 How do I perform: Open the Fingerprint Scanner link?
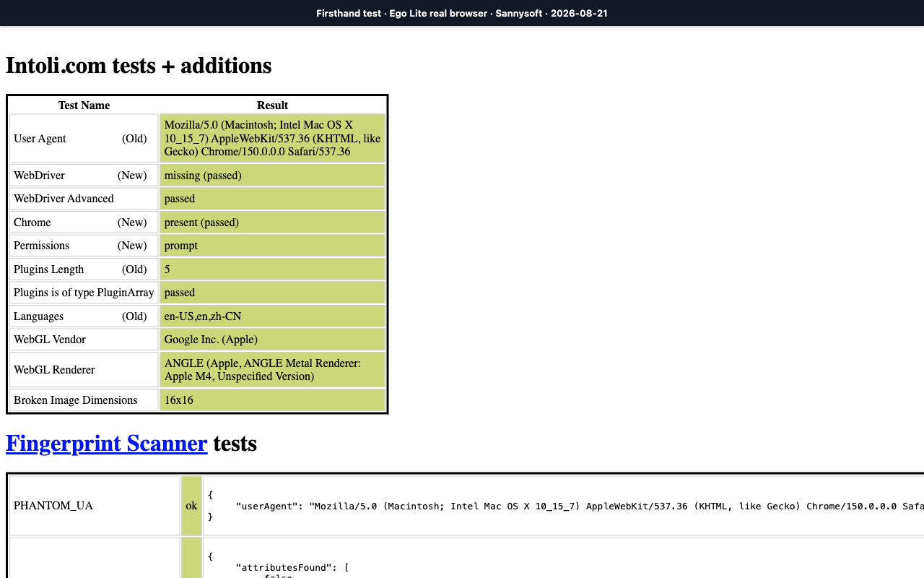[x=107, y=443]
